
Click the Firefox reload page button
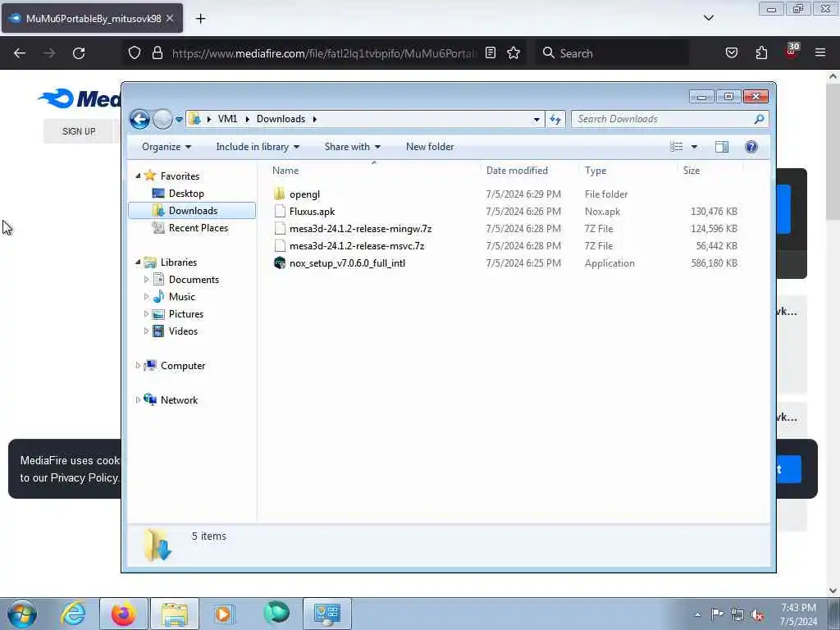[79, 53]
